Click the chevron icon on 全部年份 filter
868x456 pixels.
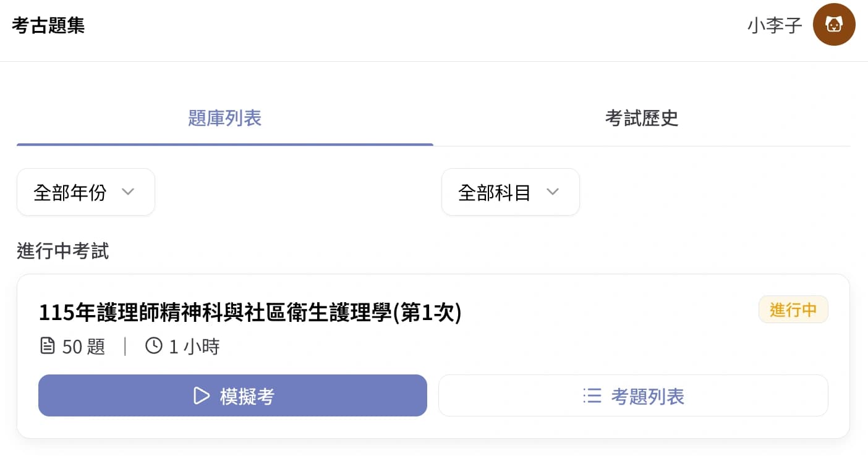tap(128, 192)
